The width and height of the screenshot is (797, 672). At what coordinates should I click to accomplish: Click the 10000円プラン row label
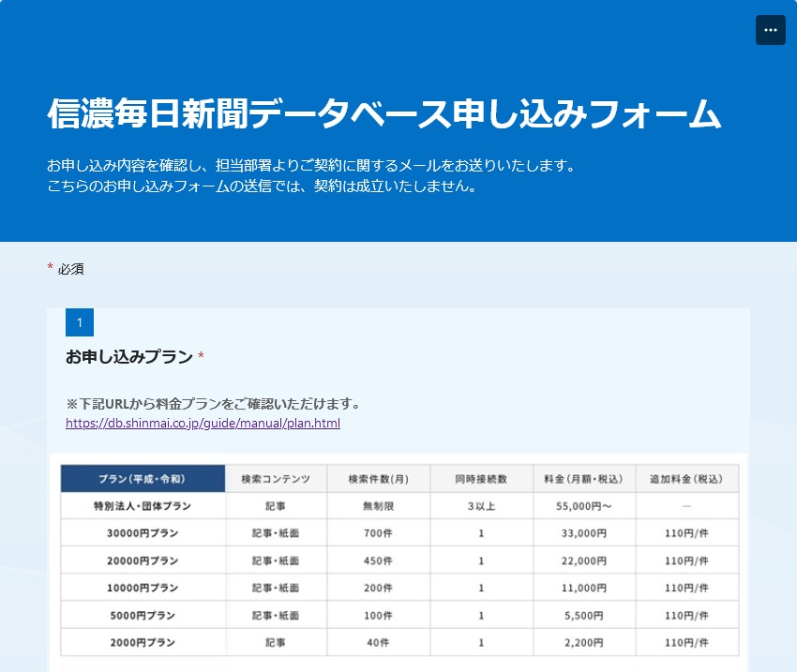coord(143,588)
